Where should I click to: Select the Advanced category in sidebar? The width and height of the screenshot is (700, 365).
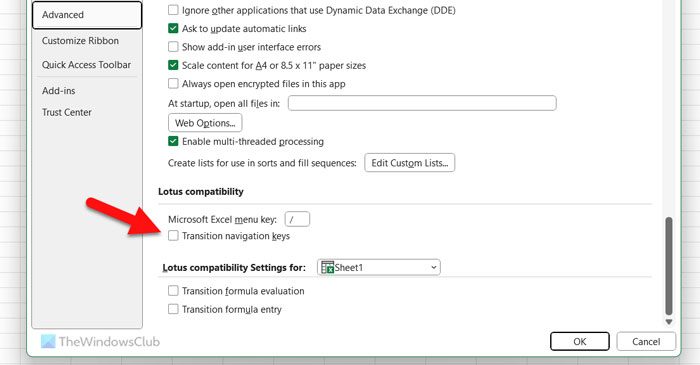(x=87, y=15)
